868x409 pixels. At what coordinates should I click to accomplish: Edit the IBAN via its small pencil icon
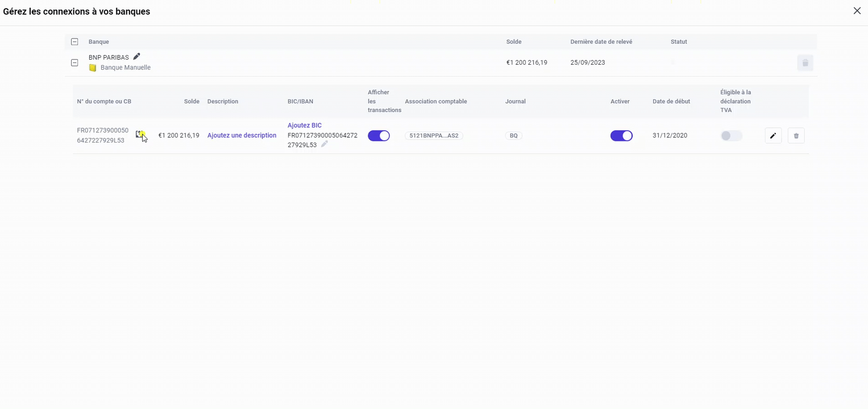[x=324, y=144]
